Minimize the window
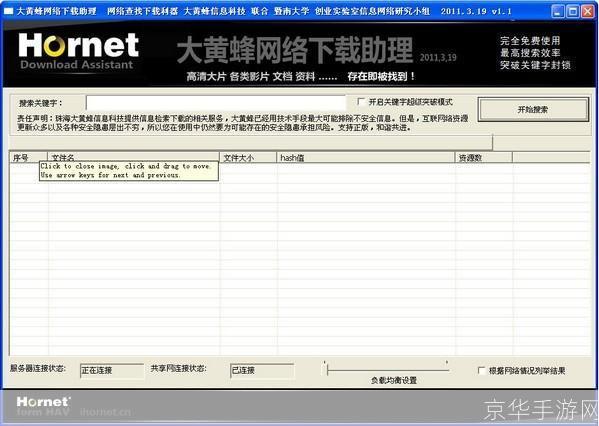 coord(558,11)
